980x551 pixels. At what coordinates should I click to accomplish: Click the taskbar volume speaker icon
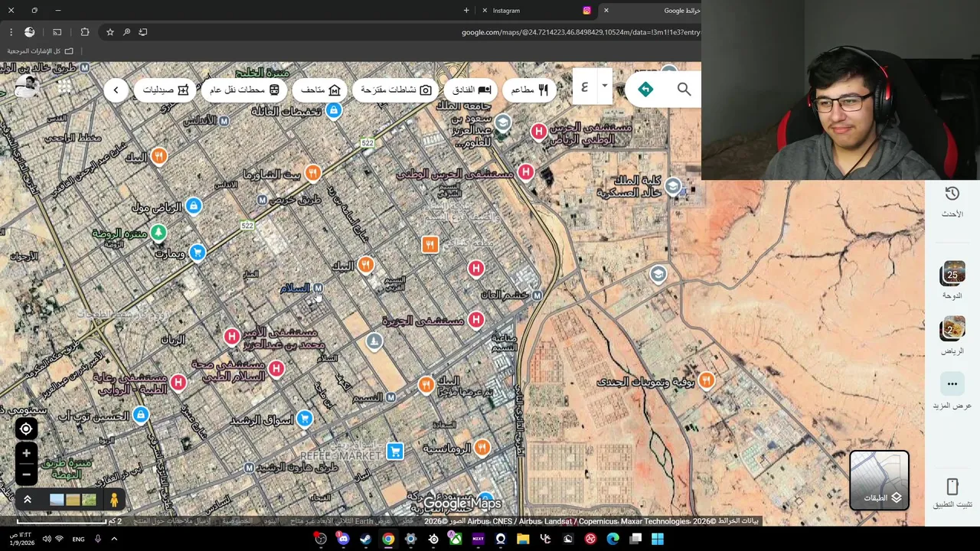(46, 539)
